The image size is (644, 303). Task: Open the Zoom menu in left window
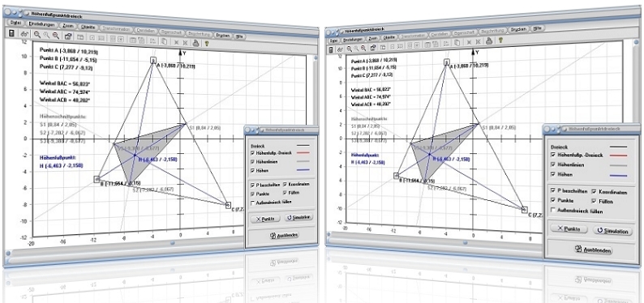[68, 26]
